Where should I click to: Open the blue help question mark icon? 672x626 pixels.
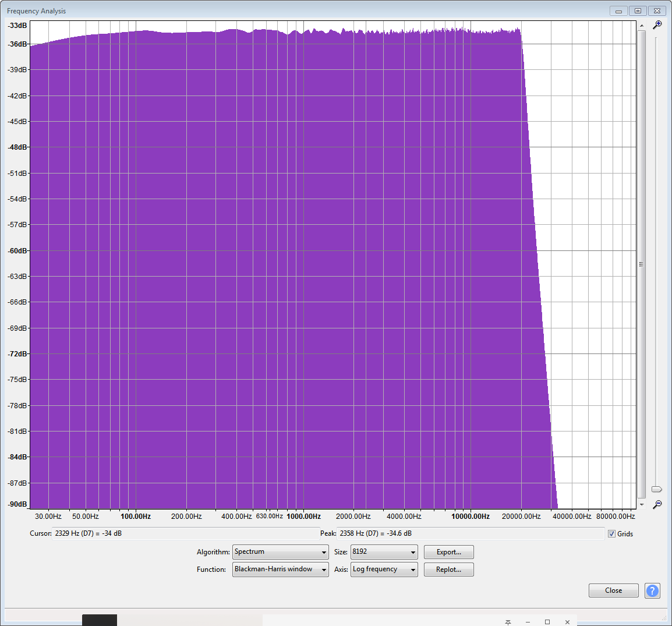pos(652,591)
